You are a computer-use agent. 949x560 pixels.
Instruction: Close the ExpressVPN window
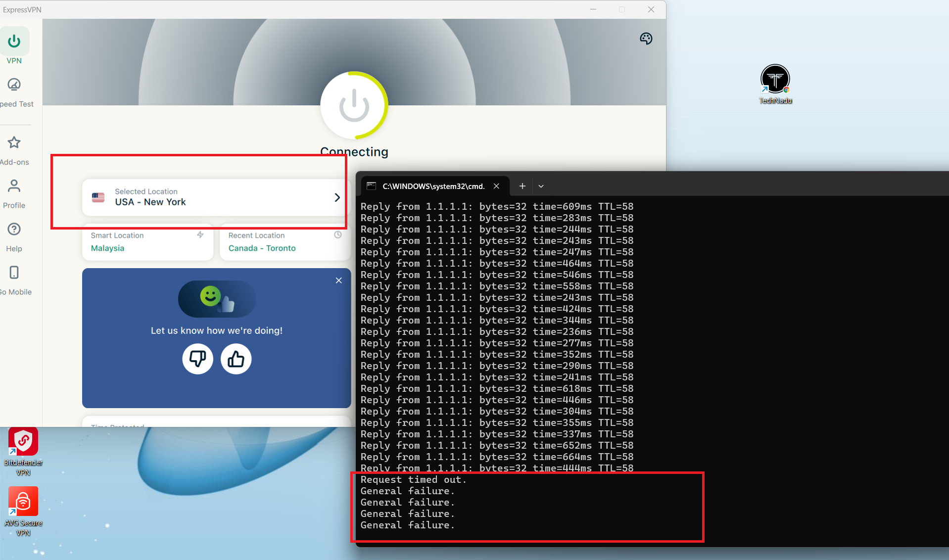(x=651, y=9)
